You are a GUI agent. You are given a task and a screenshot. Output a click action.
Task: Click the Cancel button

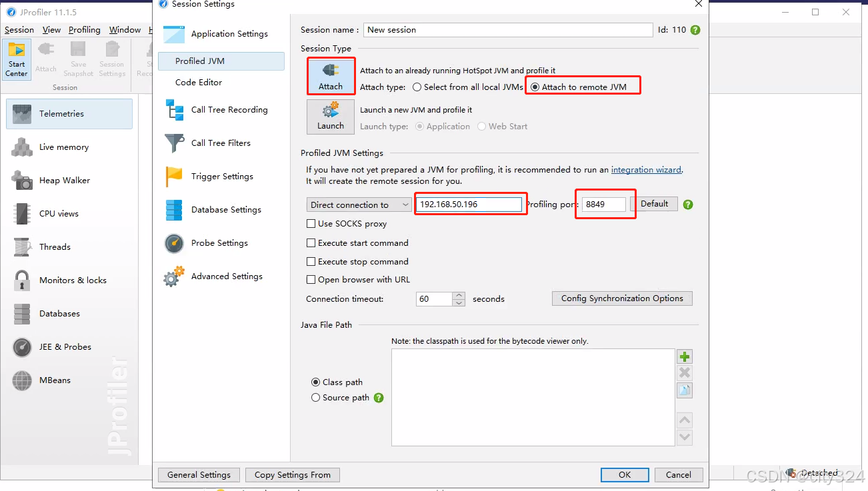[x=679, y=475]
